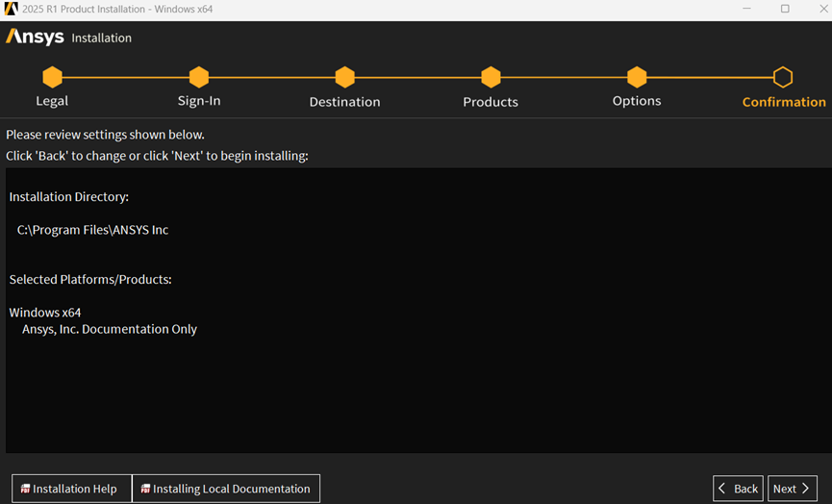
Task: Click the Products step hexagon icon
Action: [491, 78]
